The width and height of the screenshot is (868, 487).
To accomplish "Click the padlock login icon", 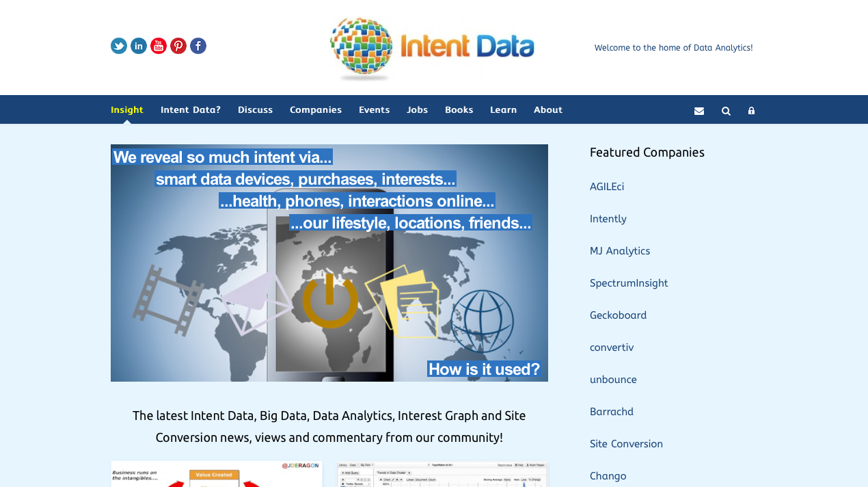I will coord(751,111).
